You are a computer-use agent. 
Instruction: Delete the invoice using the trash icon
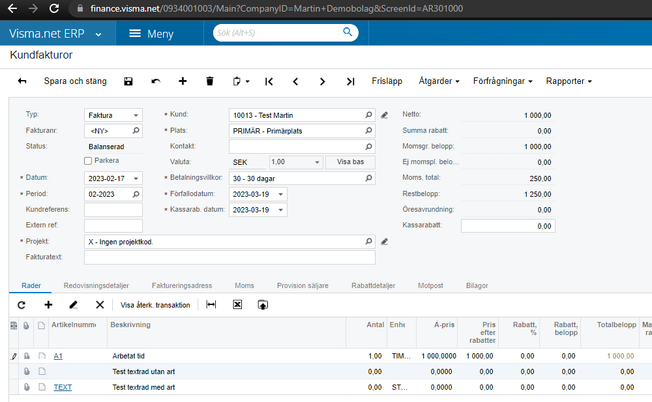[x=209, y=80]
